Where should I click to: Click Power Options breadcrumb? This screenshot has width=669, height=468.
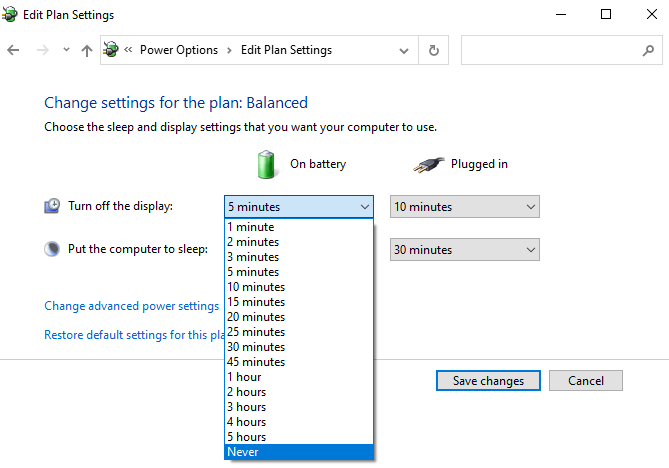pyautogui.click(x=180, y=50)
